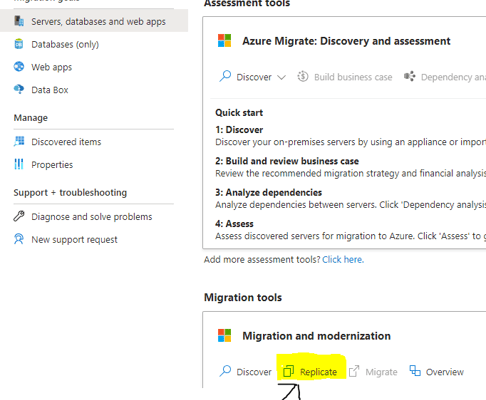Click the Servers, databases and web apps icon
486x400 pixels.
pyautogui.click(x=19, y=21)
